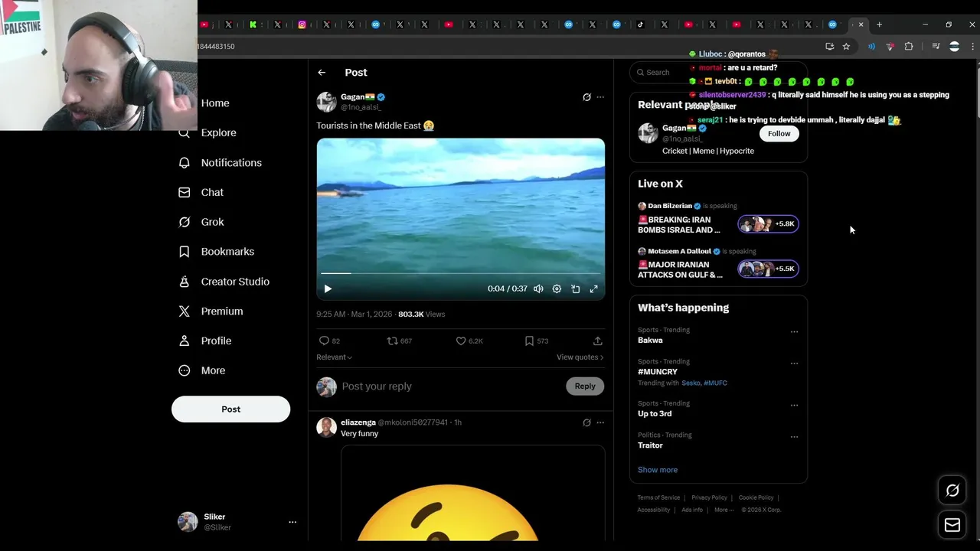Close the active browser tab
The height and width of the screenshot is (551, 980).
861,24
